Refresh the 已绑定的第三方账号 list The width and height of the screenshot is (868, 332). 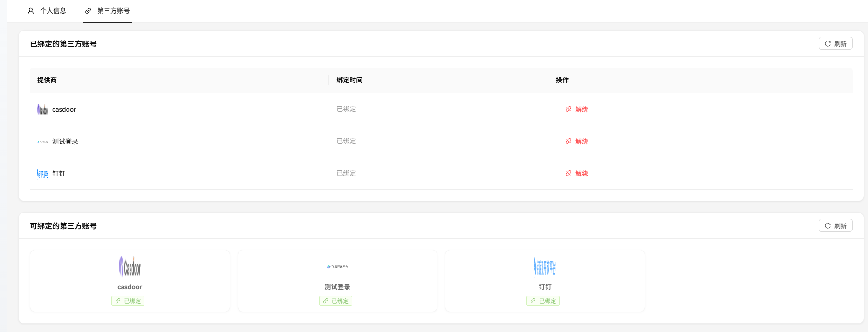(x=835, y=44)
